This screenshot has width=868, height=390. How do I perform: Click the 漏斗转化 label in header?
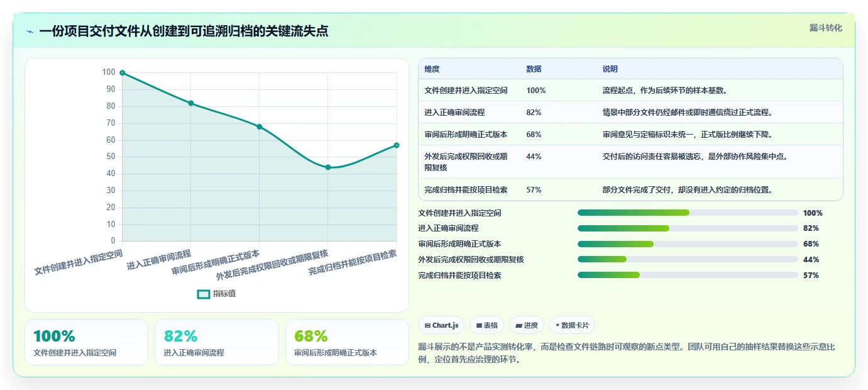tap(825, 28)
